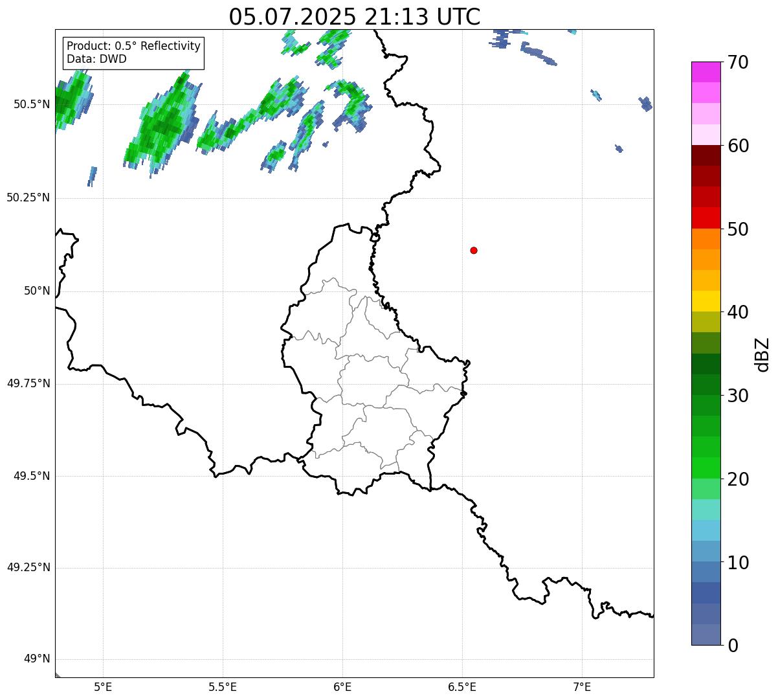
Task: Pick the olive colorbar segment below 40
Action: [706, 322]
